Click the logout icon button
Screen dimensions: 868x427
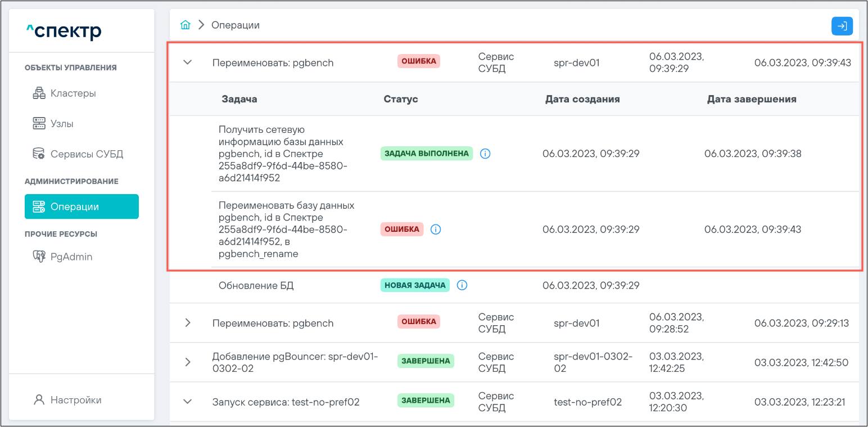842,26
